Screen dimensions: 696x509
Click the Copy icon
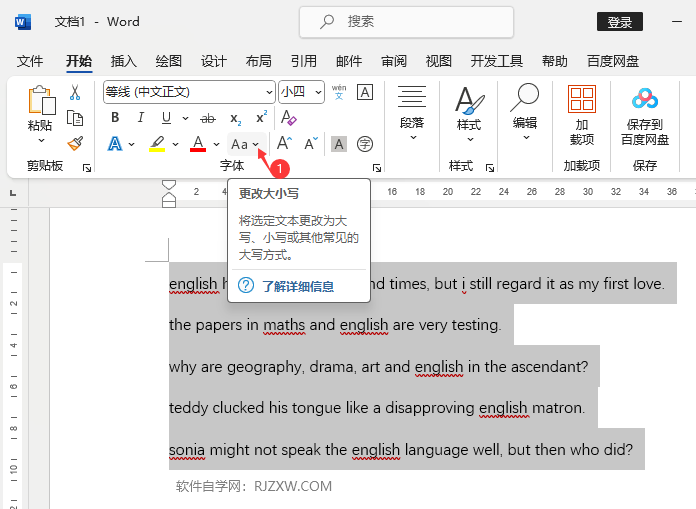pos(75,118)
